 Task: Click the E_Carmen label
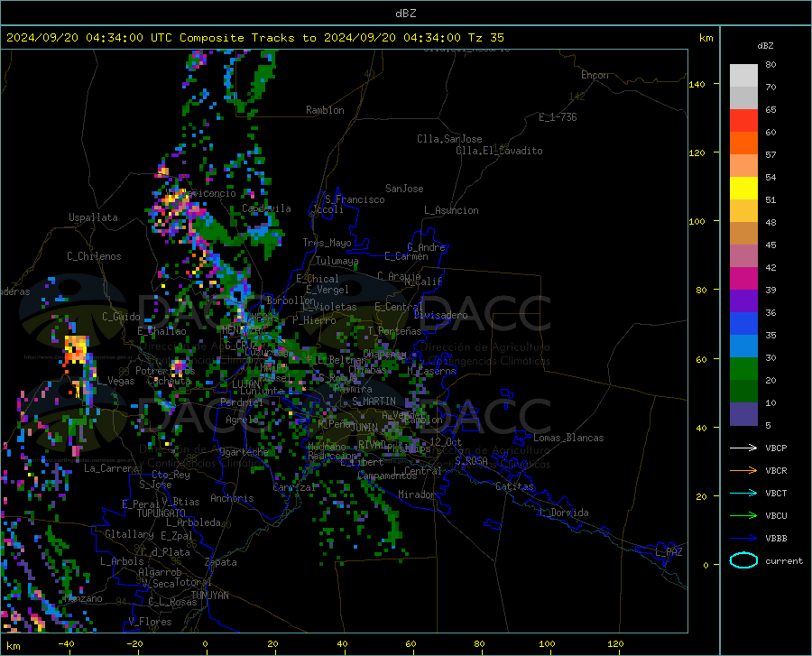[406, 255]
